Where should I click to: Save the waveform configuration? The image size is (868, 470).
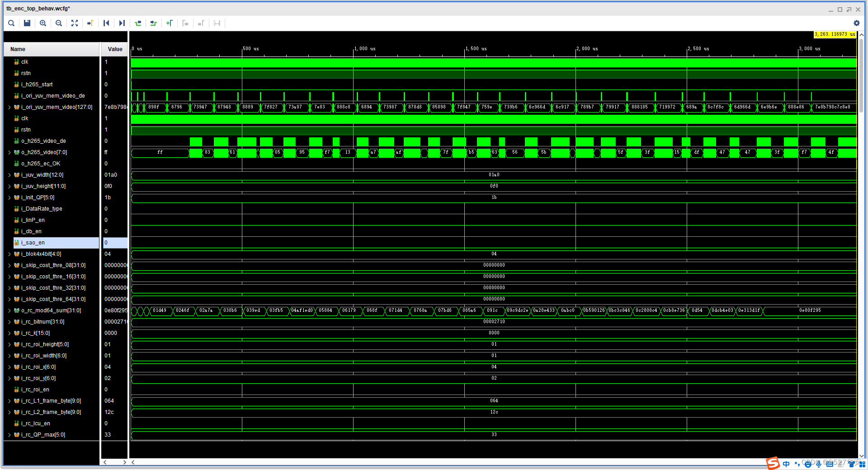click(x=27, y=23)
